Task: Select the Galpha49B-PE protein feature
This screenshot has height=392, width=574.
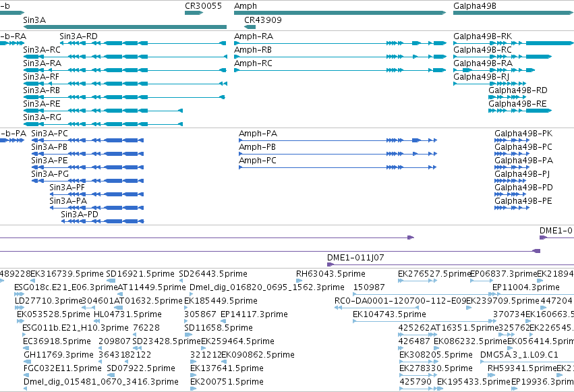Action: [512, 208]
